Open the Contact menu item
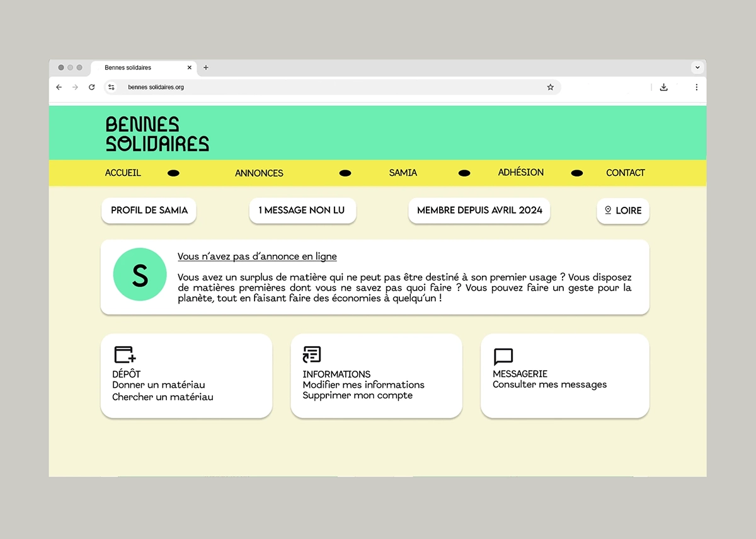This screenshot has width=756, height=539. [x=626, y=173]
